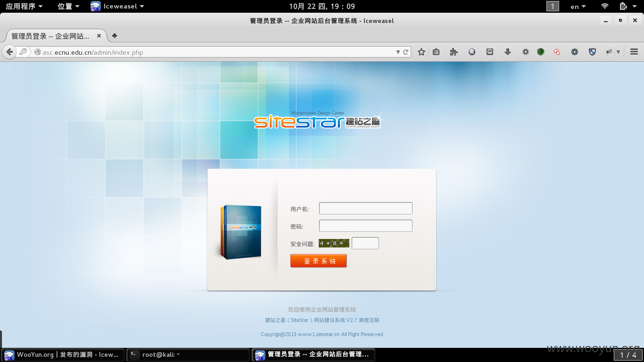Click the 登录系统 login button
This screenshot has width=644, height=362.
pyautogui.click(x=319, y=261)
